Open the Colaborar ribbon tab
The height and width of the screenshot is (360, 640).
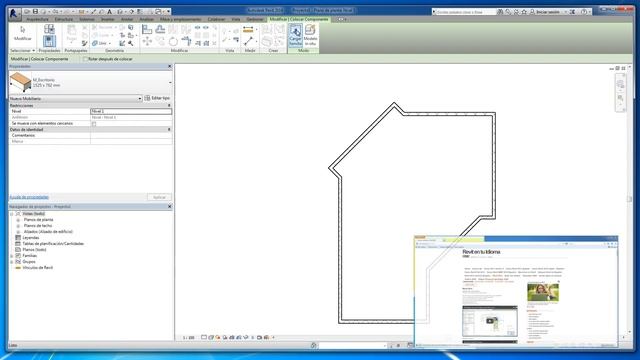(x=216, y=19)
